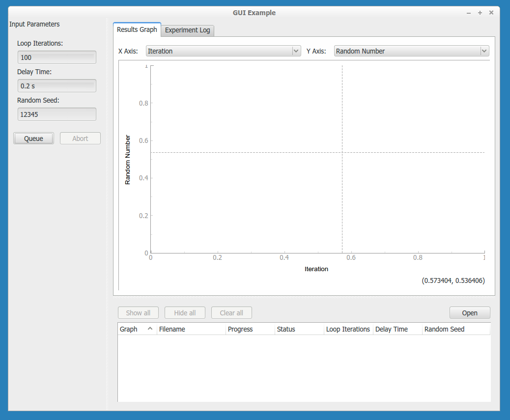Expand the X Axis dropdown arrow

296,51
